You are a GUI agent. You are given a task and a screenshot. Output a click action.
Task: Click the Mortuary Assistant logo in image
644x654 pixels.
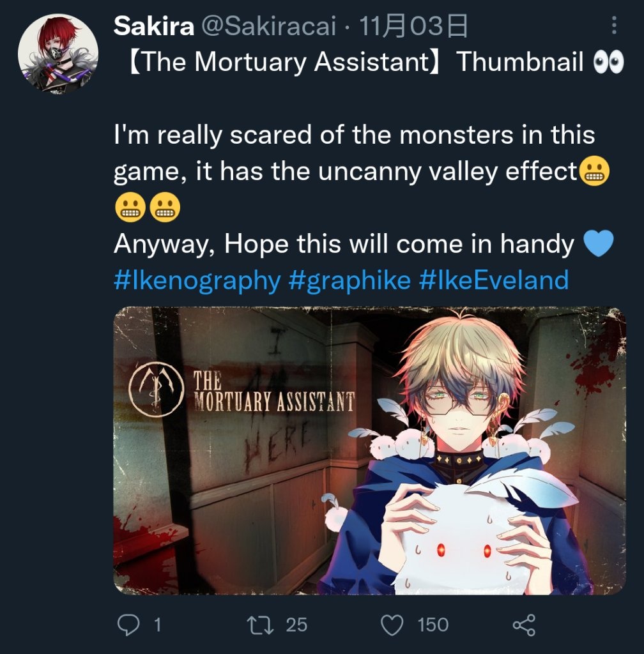point(157,390)
